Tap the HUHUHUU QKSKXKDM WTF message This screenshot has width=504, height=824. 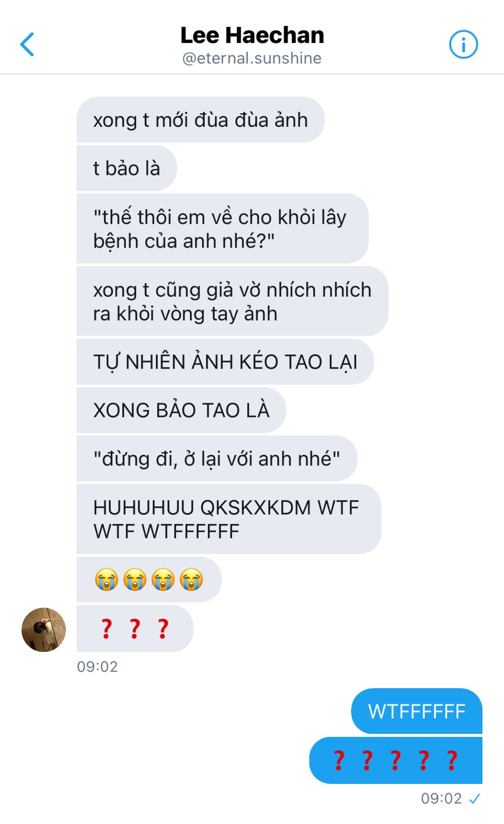229,519
